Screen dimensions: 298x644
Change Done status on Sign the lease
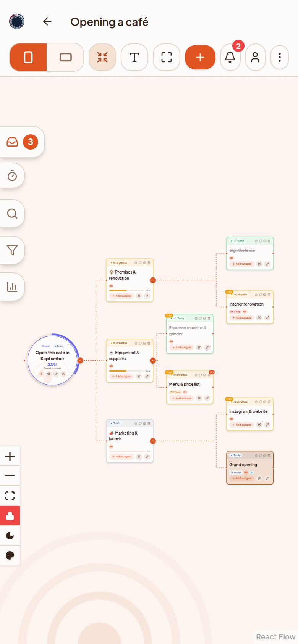tap(238, 241)
